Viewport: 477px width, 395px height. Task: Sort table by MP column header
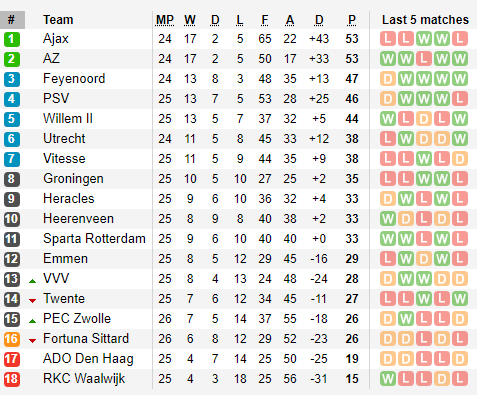point(165,20)
